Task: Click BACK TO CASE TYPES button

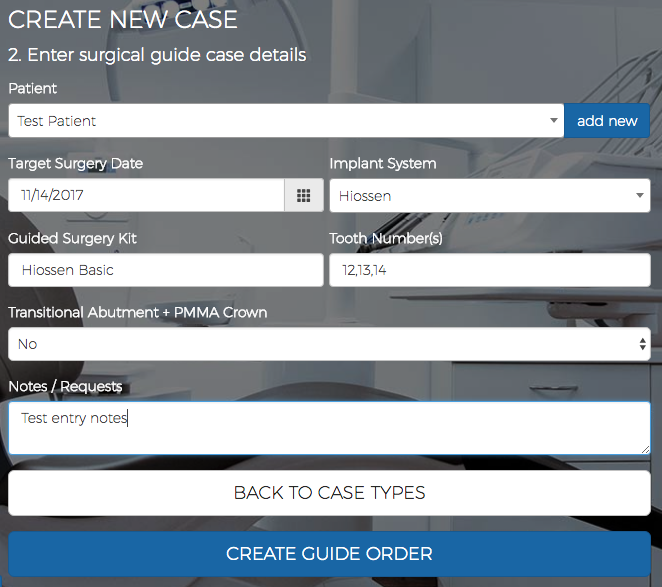Action: click(329, 493)
